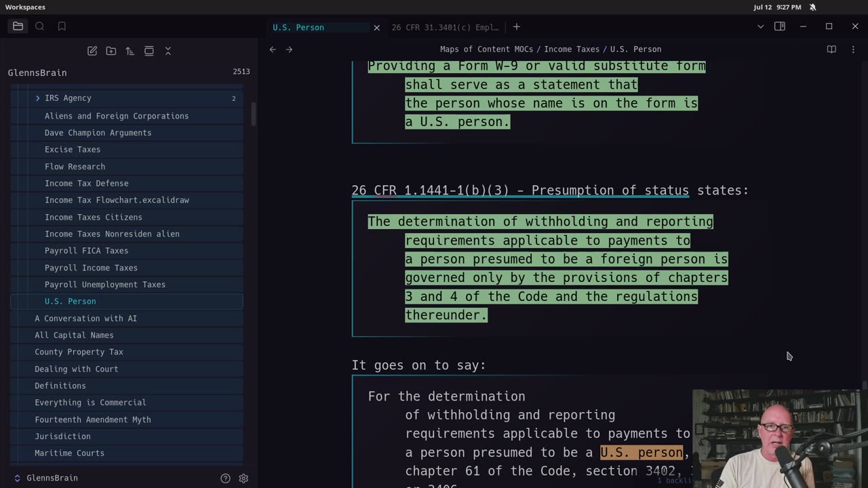The width and height of the screenshot is (868, 488).
Task: Create a new note
Action: tap(92, 51)
